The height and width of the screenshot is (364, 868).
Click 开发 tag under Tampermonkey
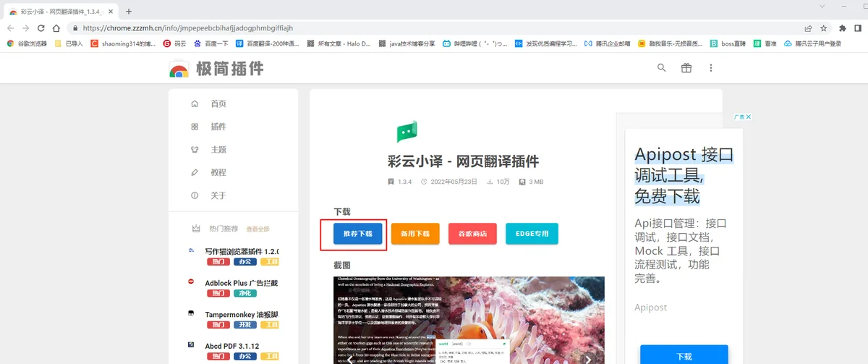tap(244, 325)
